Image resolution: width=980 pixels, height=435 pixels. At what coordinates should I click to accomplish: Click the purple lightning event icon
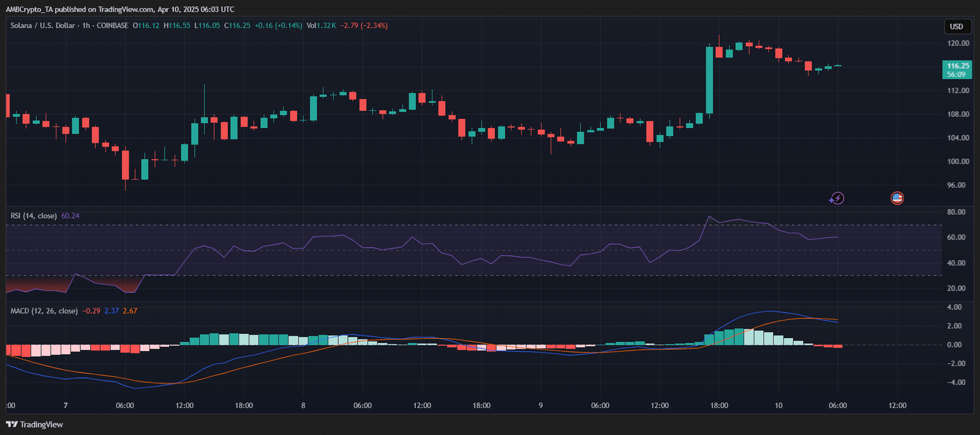(837, 198)
